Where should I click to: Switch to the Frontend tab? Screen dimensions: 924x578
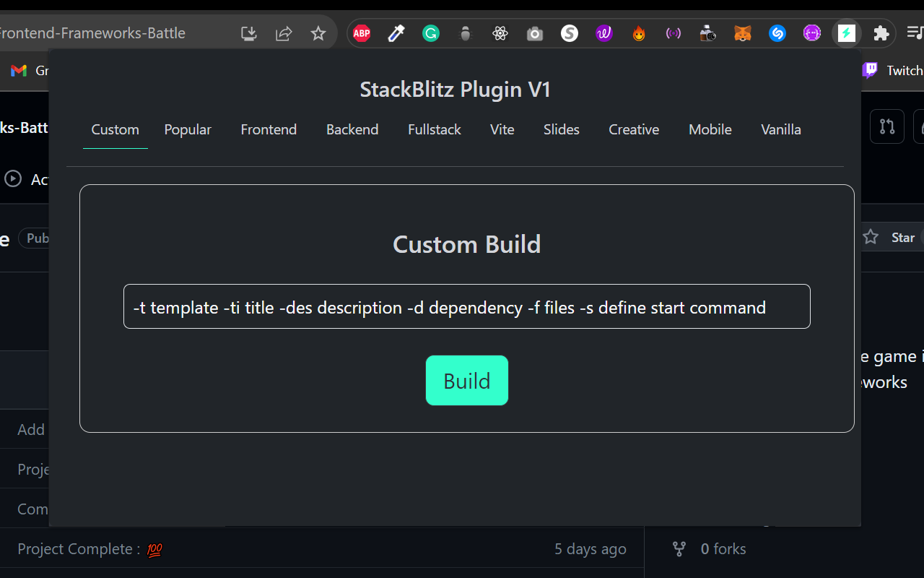click(269, 130)
